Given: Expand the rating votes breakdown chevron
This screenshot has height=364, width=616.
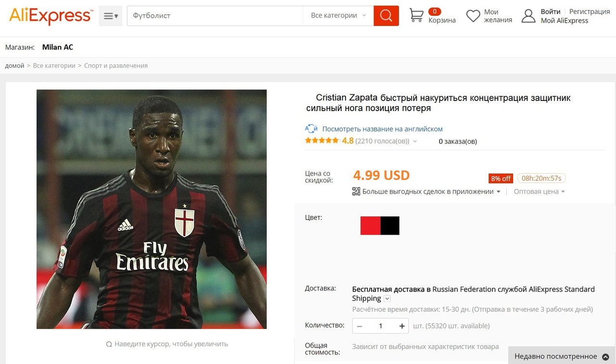Looking at the screenshot, I should point(415,141).
